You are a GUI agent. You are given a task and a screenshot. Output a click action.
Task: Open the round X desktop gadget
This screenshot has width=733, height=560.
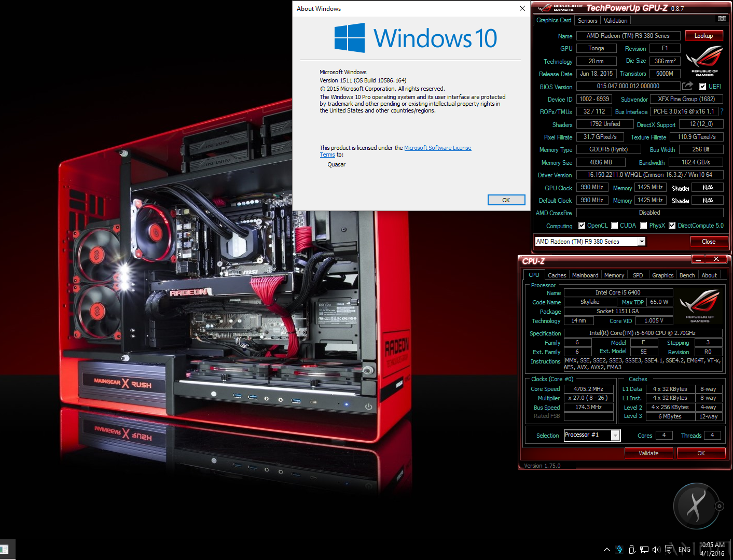(x=695, y=506)
